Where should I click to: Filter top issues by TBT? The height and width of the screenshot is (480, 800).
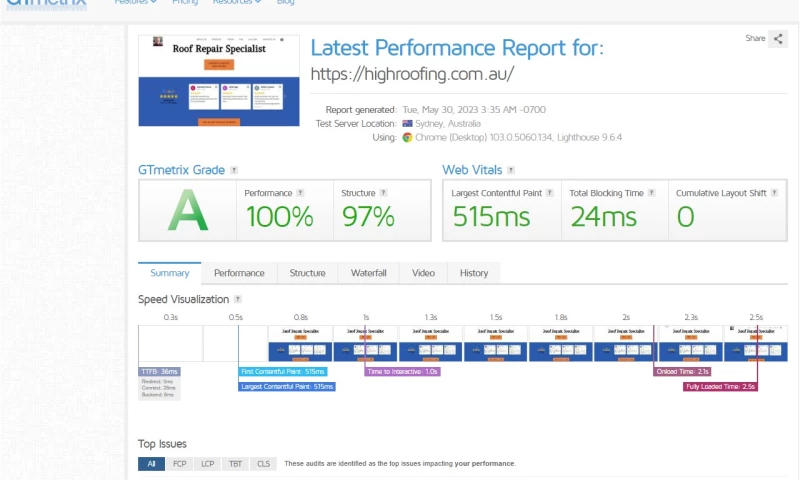[x=235, y=464]
